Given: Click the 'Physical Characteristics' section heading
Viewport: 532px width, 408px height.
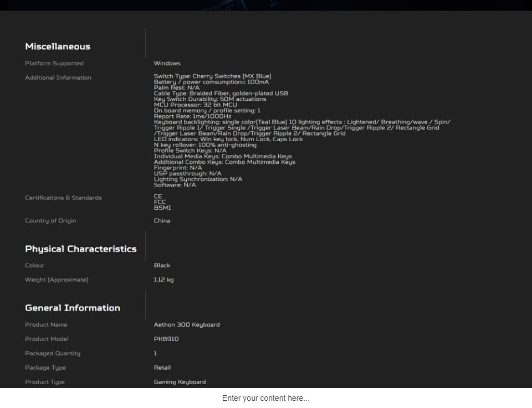Looking at the screenshot, I should [81, 249].
